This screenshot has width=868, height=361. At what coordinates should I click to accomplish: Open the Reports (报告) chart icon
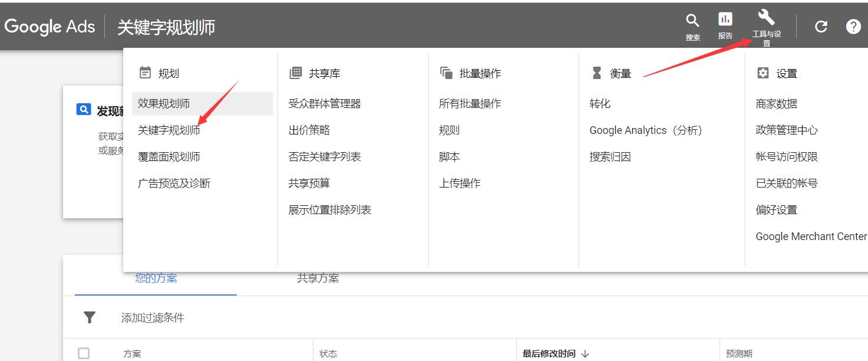point(725,19)
